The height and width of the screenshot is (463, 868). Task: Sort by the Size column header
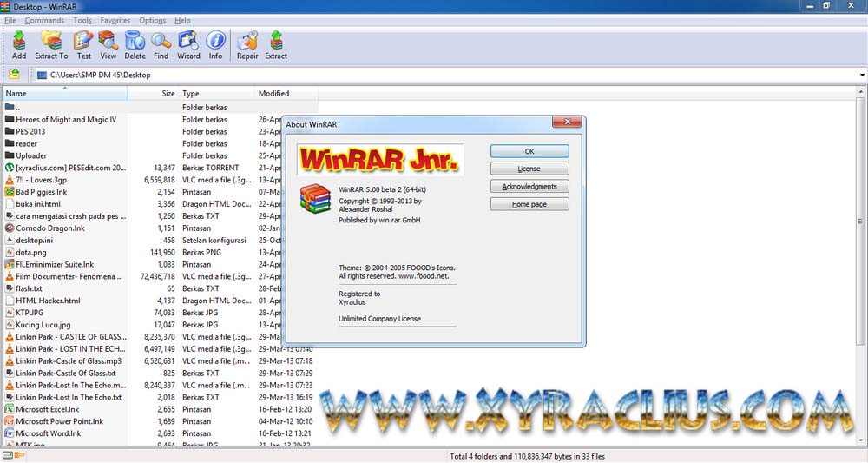tap(153, 93)
